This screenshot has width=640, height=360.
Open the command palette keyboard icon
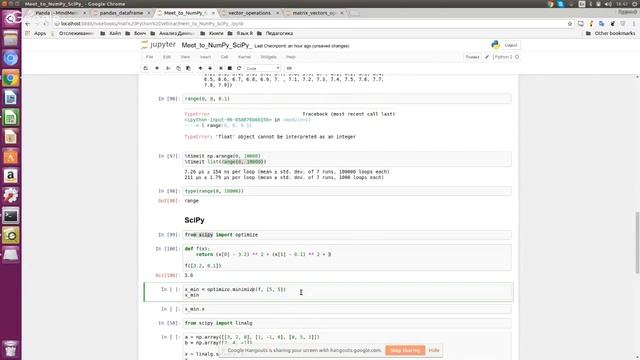[x=289, y=68]
